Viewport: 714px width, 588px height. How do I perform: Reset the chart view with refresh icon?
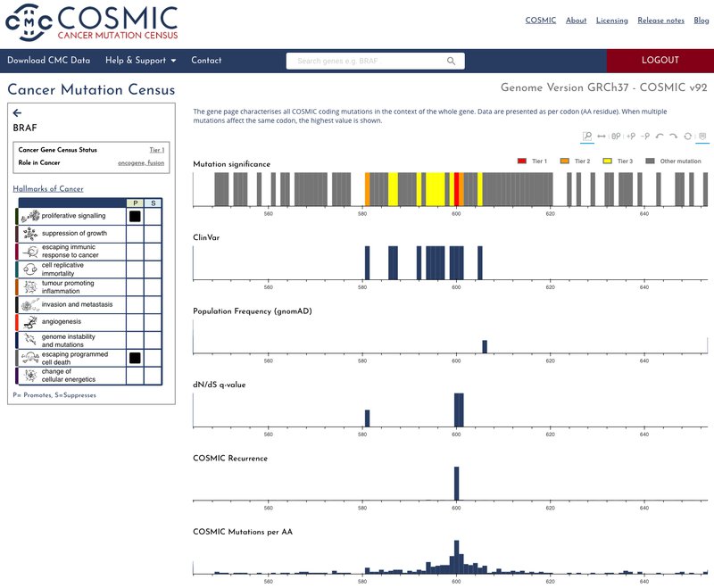click(x=687, y=137)
